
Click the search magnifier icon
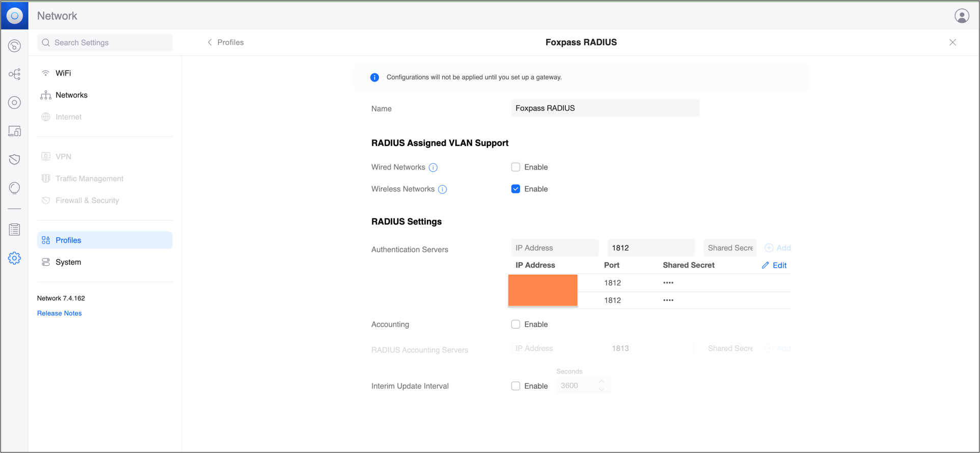pyautogui.click(x=46, y=43)
